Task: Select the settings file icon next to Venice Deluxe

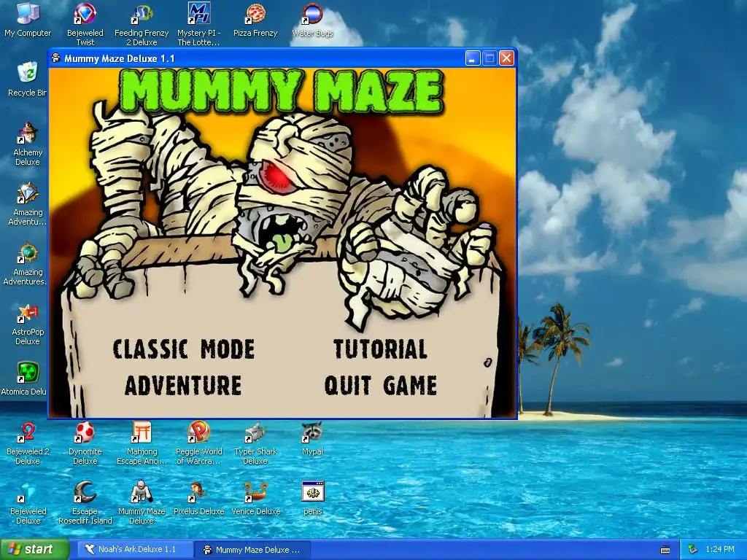Action: (312, 499)
